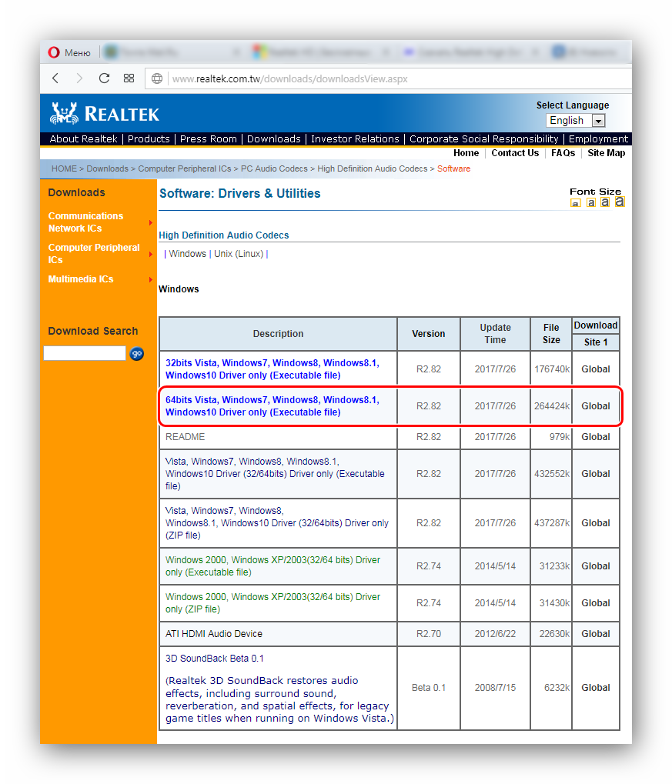Viewport: 672px width, 784px height.
Task: Click Global for the 31430k row
Action: (596, 603)
